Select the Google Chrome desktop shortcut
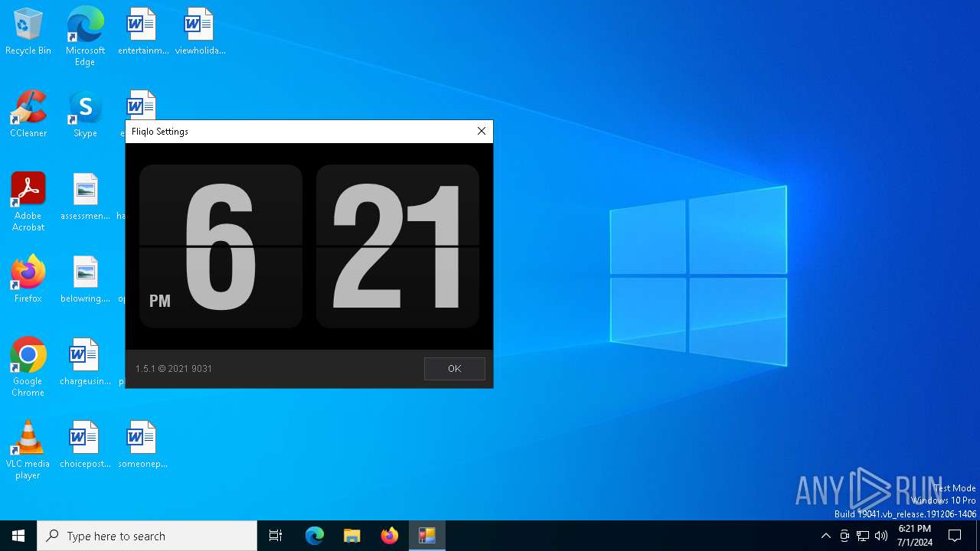This screenshot has height=551, width=980. (x=28, y=367)
